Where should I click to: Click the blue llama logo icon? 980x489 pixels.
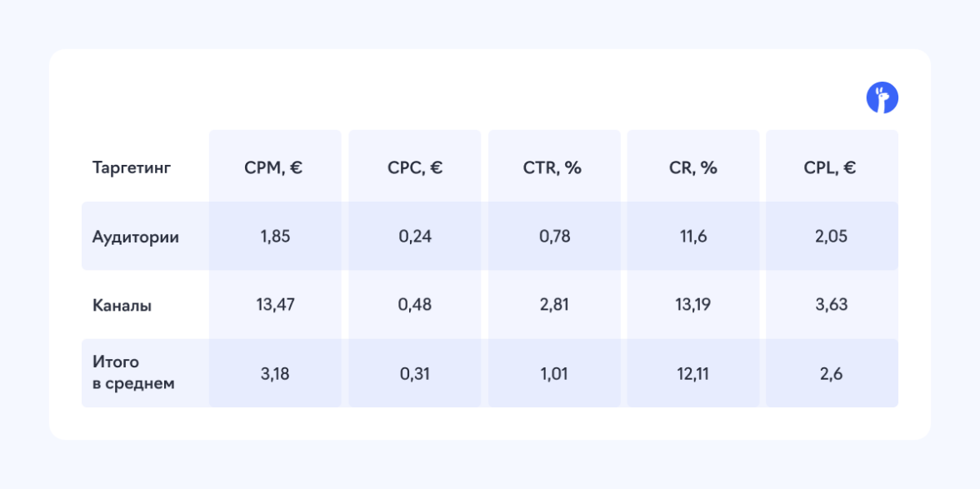click(882, 98)
